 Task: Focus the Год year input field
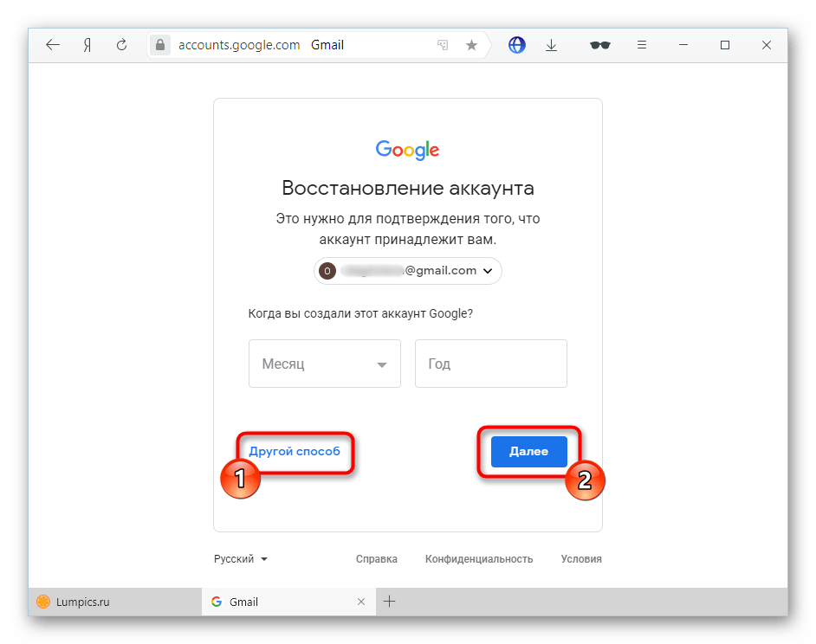coord(491,364)
